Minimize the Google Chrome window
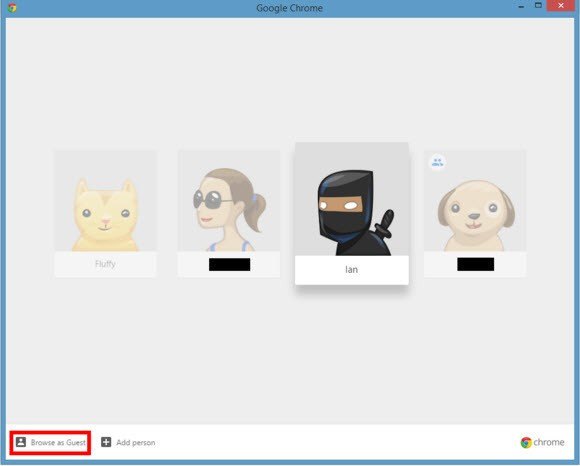This screenshot has width=580, height=466. (x=521, y=6)
